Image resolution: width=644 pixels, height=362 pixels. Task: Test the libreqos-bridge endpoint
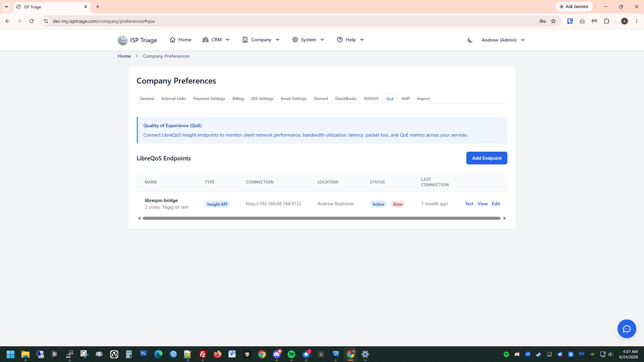469,204
